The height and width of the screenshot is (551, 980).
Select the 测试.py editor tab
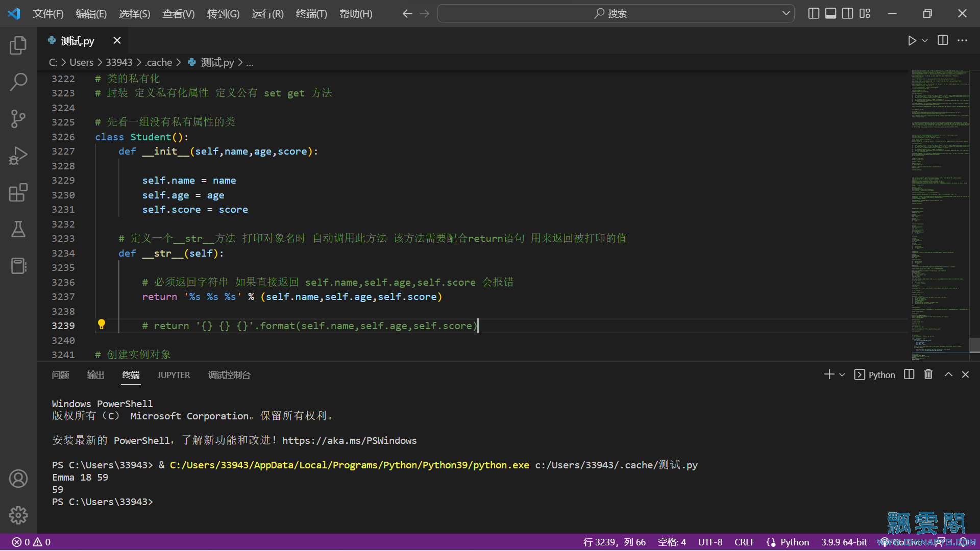[78, 41]
